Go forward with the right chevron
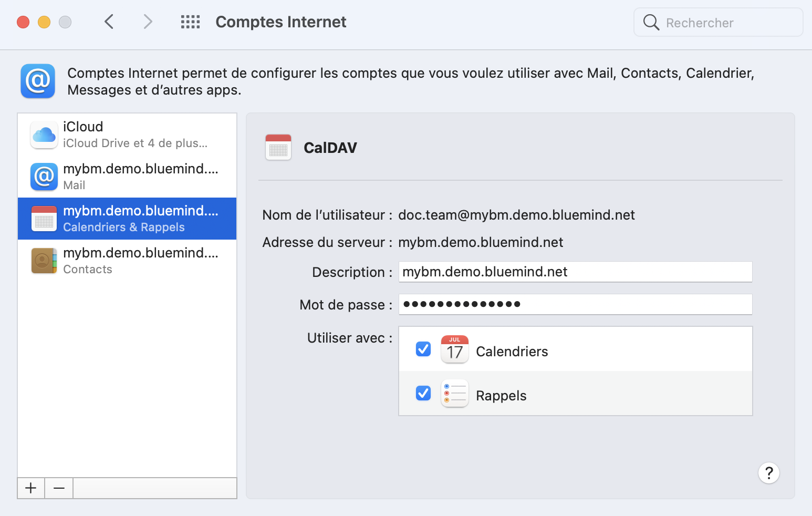The image size is (812, 516). (148, 22)
